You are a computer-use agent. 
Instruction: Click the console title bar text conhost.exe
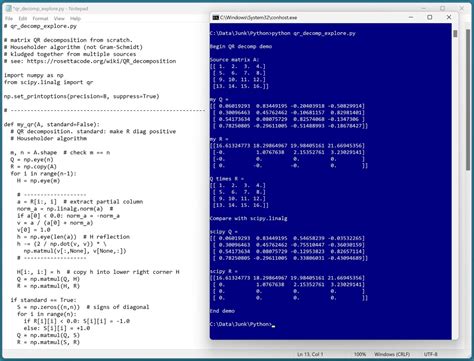pos(258,17)
